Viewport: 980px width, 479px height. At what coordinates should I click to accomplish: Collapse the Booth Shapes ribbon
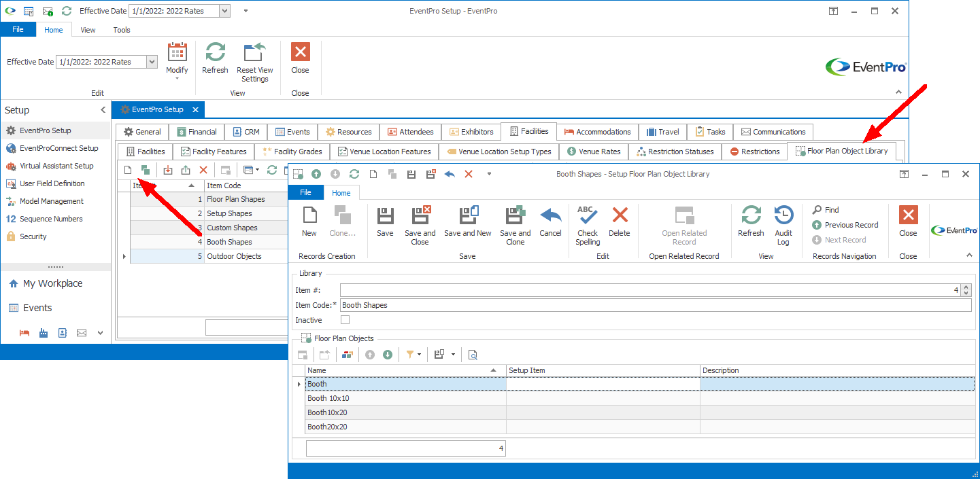point(969,255)
